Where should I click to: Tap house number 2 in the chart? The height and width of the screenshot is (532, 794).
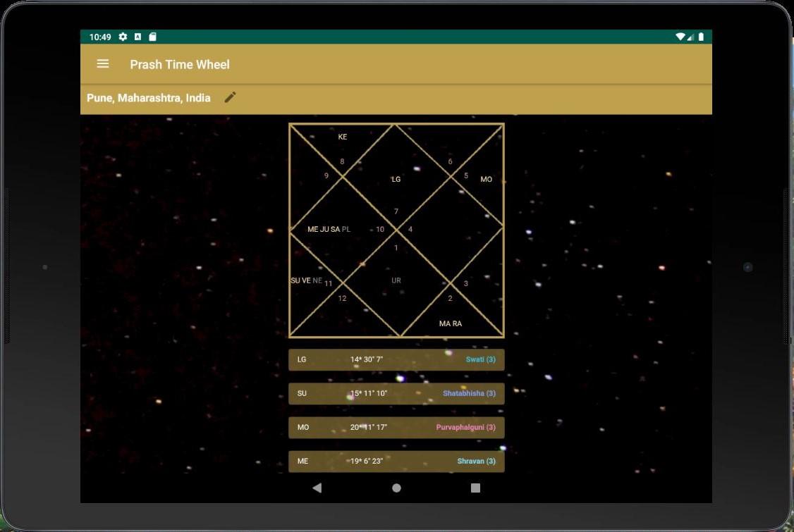[x=450, y=298]
